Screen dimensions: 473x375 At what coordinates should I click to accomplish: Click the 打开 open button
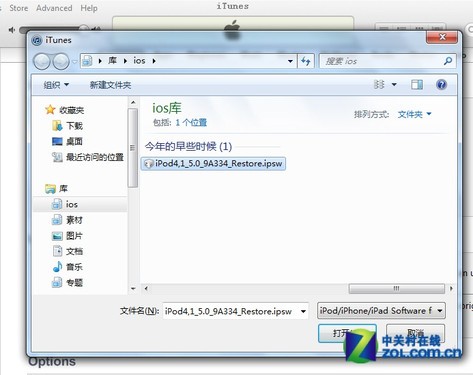click(x=347, y=333)
